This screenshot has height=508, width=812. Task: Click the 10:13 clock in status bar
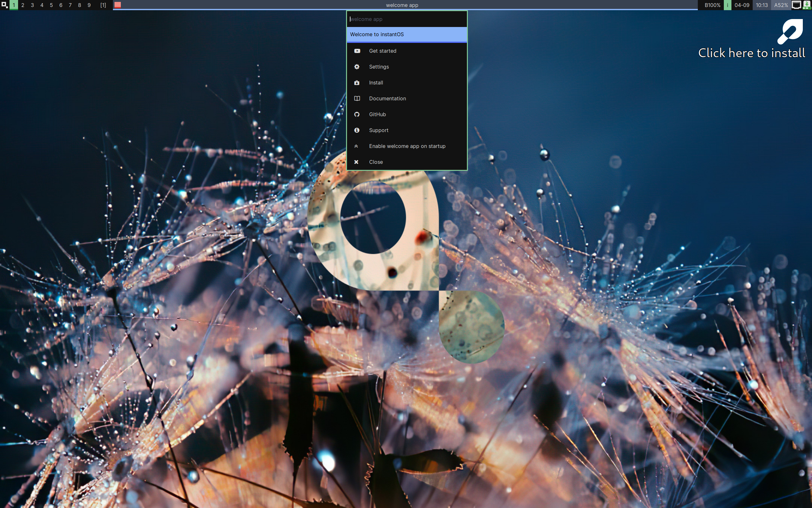click(x=762, y=5)
